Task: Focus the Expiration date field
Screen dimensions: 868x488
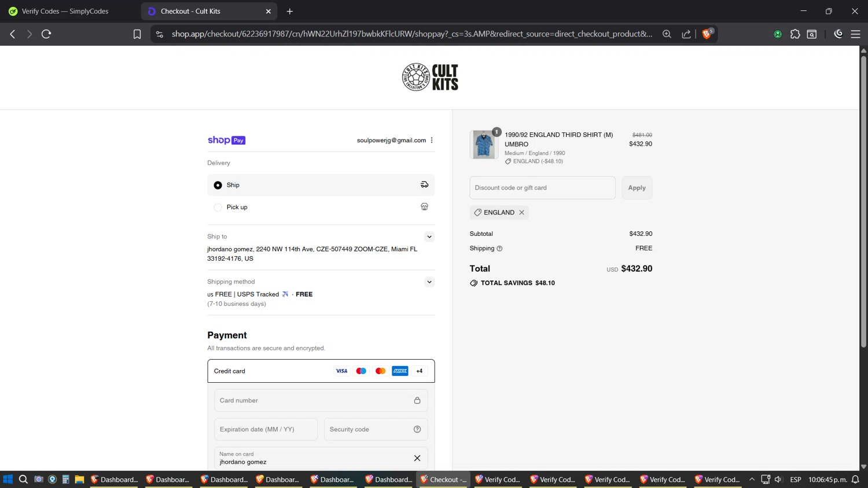Action: pos(266,430)
